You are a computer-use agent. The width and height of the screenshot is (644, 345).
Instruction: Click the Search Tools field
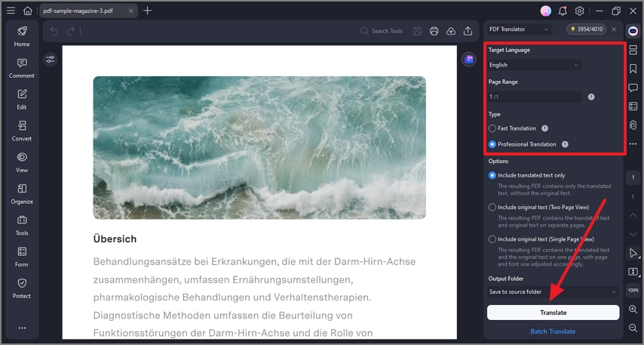pyautogui.click(x=382, y=31)
